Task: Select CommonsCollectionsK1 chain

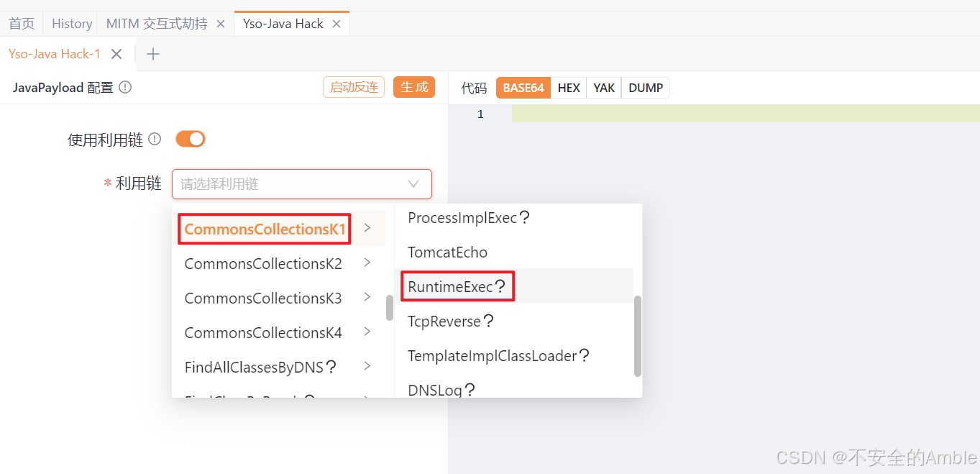Action: click(x=265, y=229)
